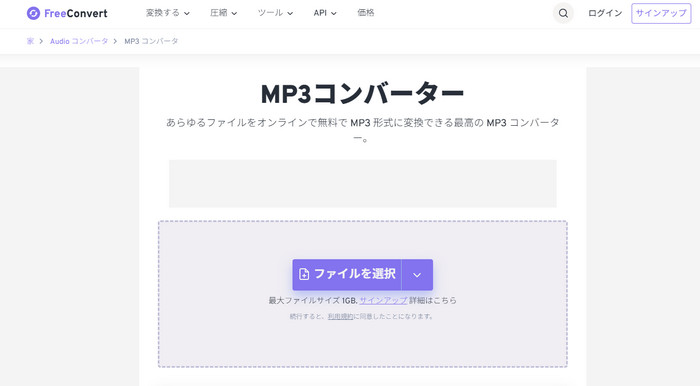The image size is (700, 386).
Task: Open the API dropdown menu
Action: pyautogui.click(x=325, y=13)
